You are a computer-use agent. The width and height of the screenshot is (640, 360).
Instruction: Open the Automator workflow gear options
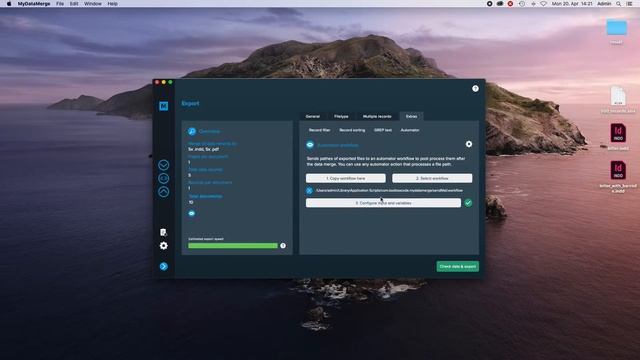pos(469,144)
